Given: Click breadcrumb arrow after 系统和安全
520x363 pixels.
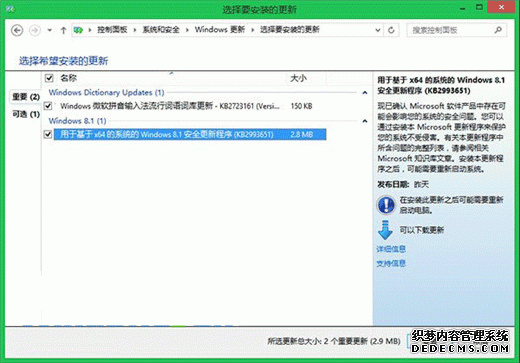Looking at the screenshot, I should 187,30.
